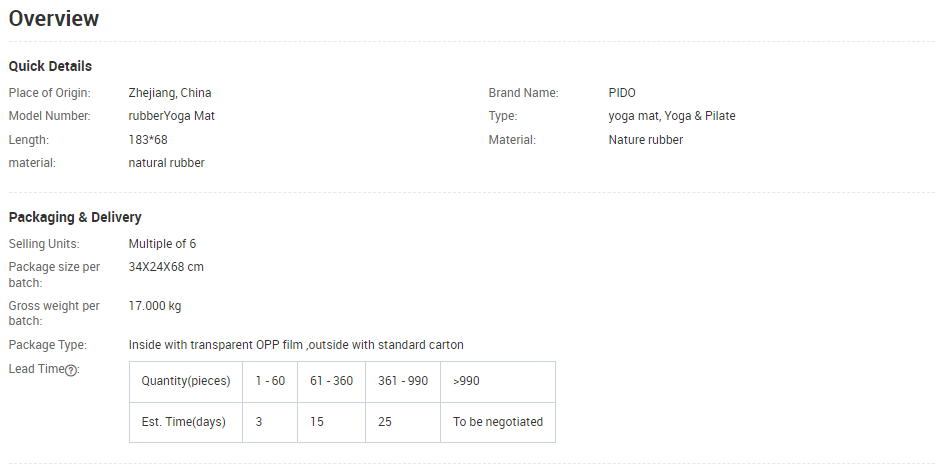Click the Multiple of 6 selling units
The width and height of the screenshot is (941, 472).
162,244
